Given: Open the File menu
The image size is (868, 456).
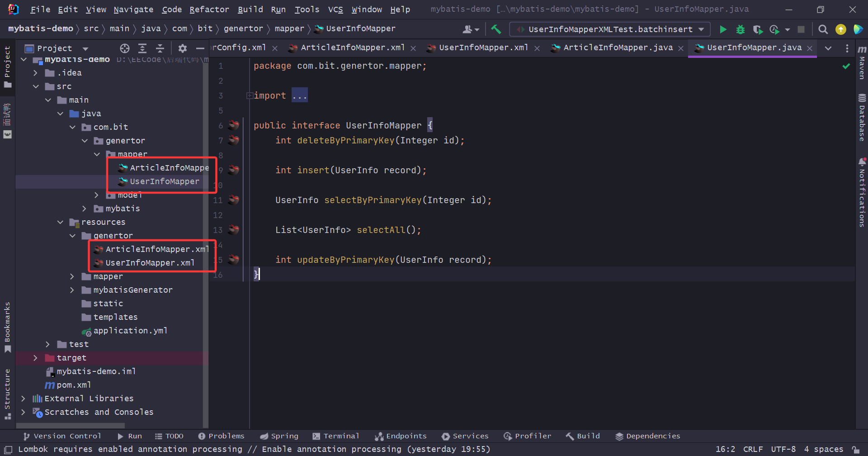Looking at the screenshot, I should [x=40, y=9].
